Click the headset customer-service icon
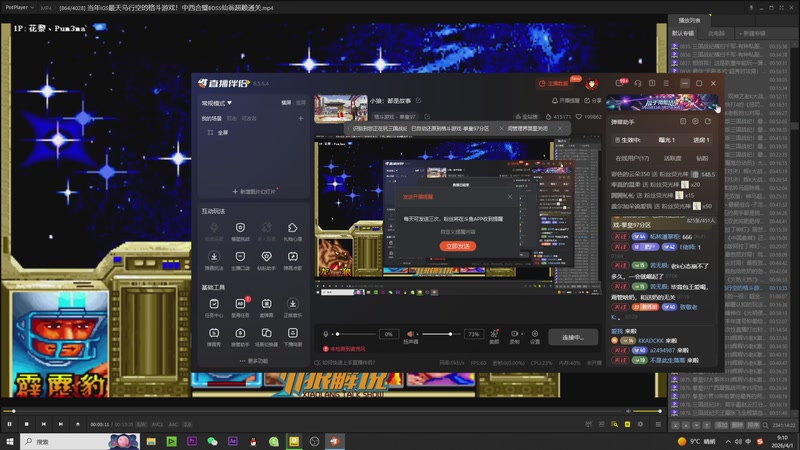Image resolution: width=800 pixels, height=450 pixels. [638, 83]
